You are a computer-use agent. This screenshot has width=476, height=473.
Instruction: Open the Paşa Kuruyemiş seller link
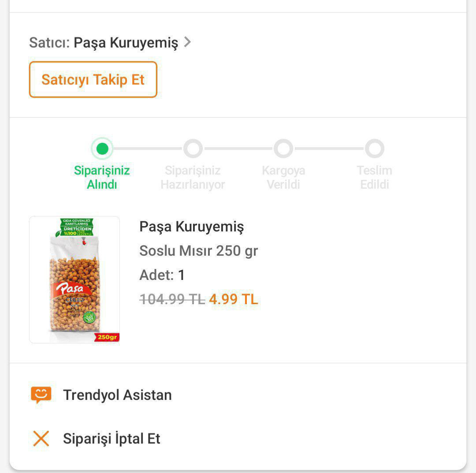click(x=126, y=43)
